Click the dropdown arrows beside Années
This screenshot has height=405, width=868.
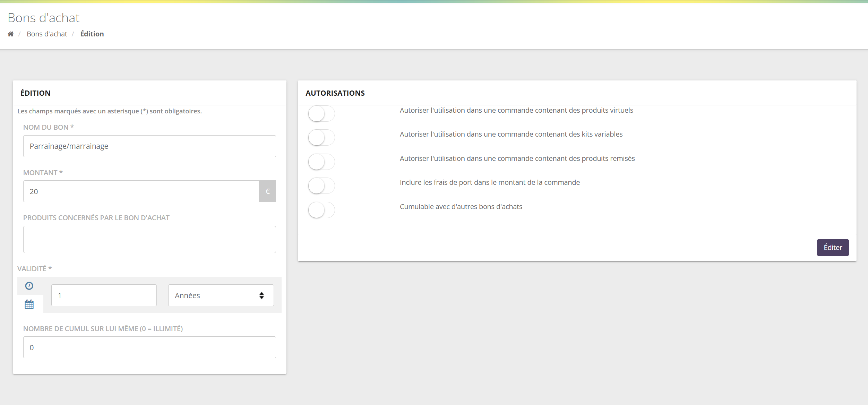click(261, 295)
